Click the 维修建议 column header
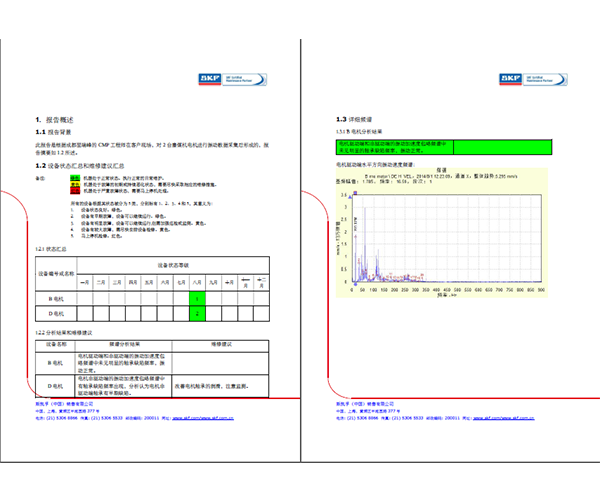The height and width of the screenshot is (500, 600). coord(222,343)
